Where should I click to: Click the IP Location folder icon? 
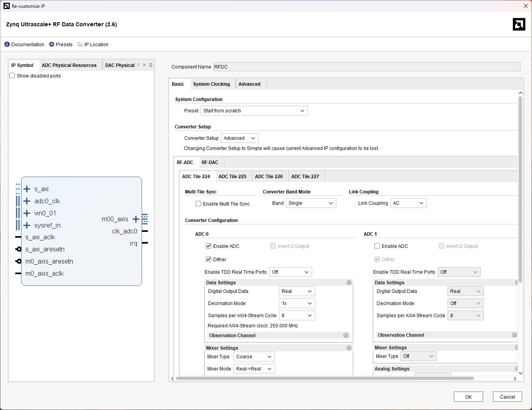tap(80, 44)
